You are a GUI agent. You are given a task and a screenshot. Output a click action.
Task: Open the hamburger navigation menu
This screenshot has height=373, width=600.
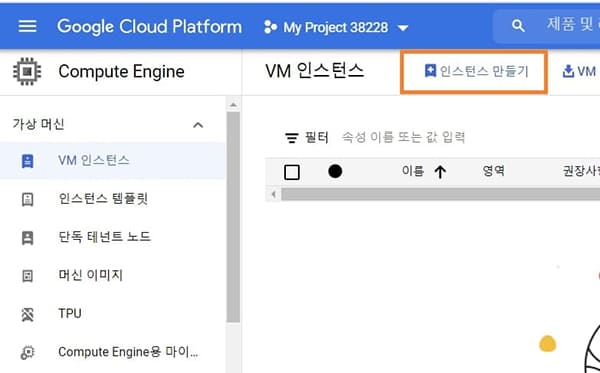click(28, 26)
